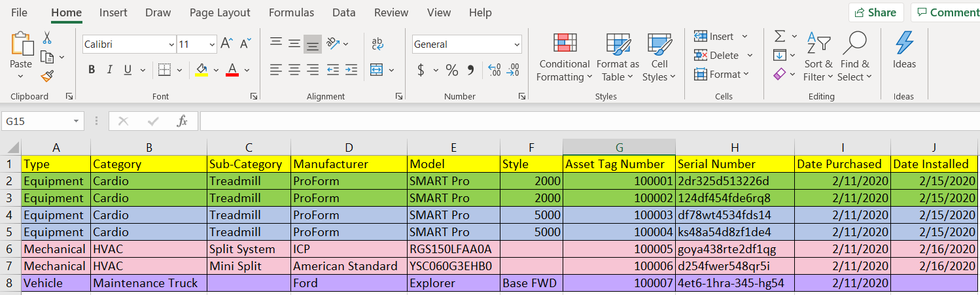Screen dimensions: 980x295
Task: Open Number format dialog launcher
Action: click(x=522, y=96)
